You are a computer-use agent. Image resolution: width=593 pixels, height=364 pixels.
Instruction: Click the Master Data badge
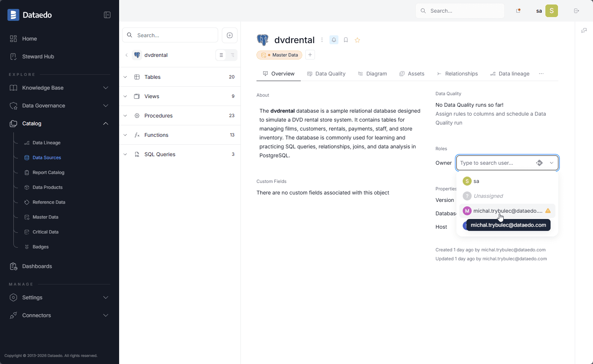(x=279, y=55)
